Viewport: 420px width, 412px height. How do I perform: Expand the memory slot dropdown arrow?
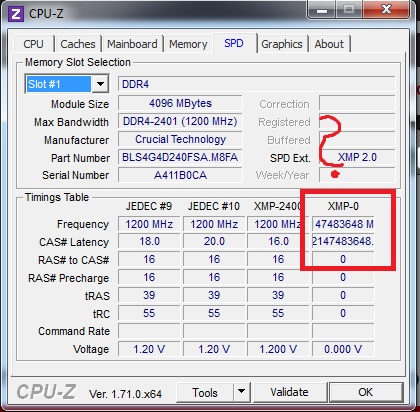coord(100,84)
